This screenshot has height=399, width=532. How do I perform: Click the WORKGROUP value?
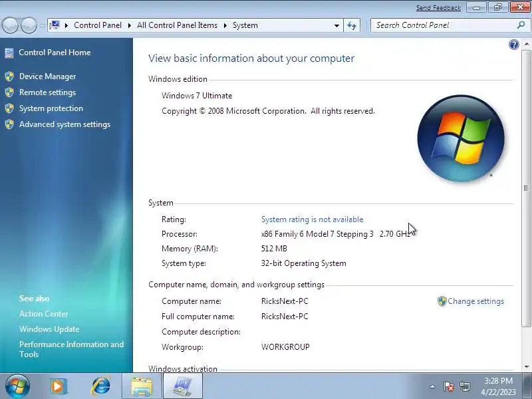coord(285,346)
